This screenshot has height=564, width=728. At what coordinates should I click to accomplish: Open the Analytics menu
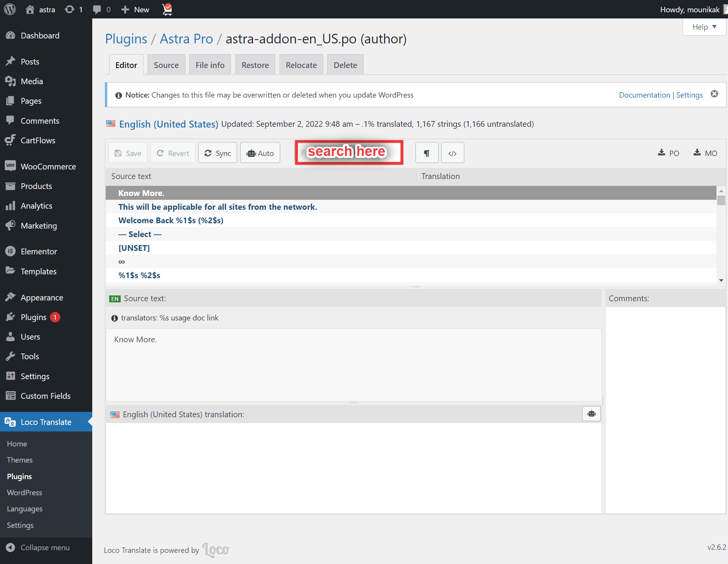(46, 206)
